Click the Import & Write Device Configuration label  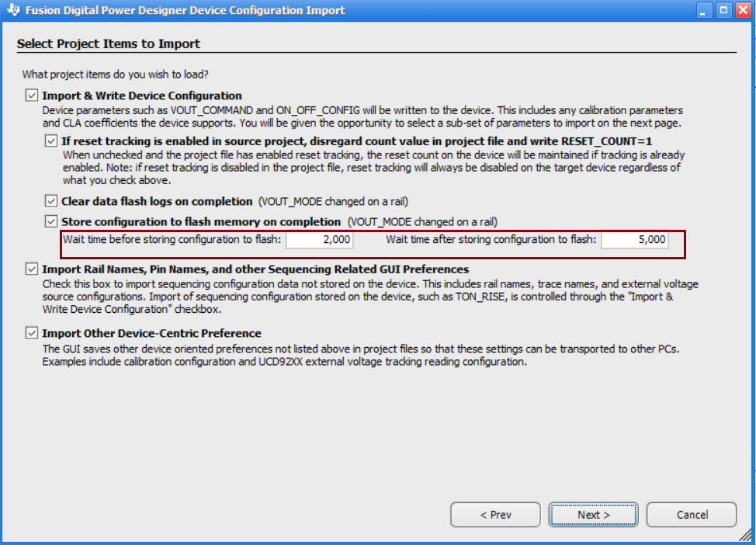[x=142, y=95]
